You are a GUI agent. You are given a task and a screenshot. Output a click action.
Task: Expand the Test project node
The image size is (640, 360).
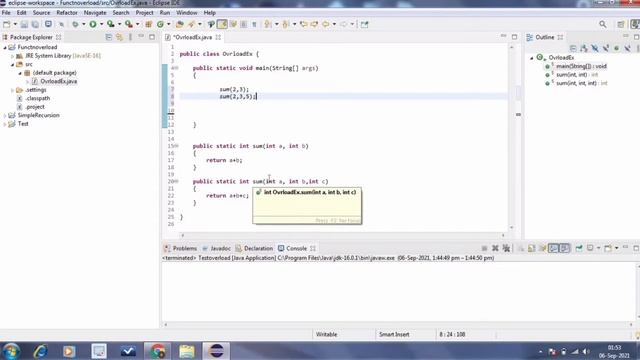(5, 124)
